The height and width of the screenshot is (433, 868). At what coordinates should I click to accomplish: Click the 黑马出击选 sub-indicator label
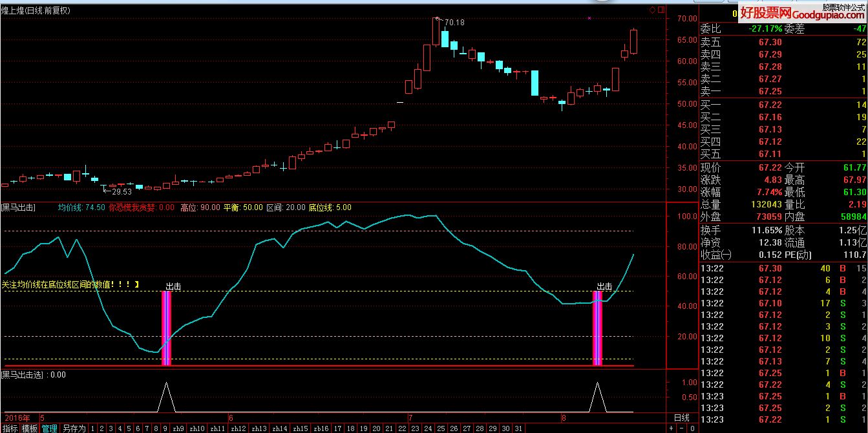pyautogui.click(x=23, y=374)
